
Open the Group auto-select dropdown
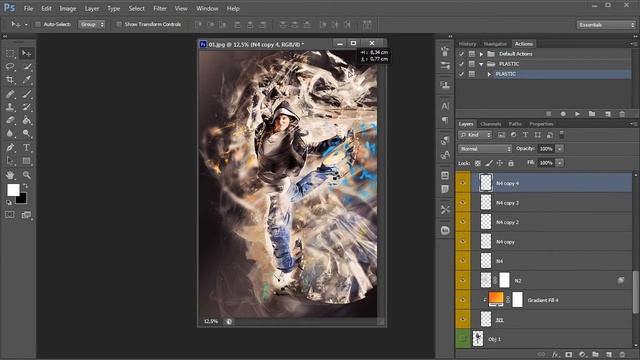pos(91,24)
